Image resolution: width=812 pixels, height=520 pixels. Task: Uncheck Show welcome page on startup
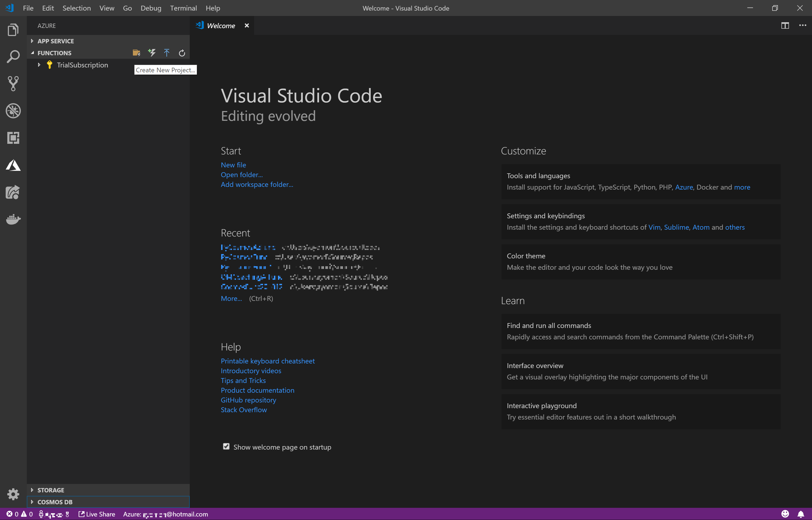pos(226,446)
